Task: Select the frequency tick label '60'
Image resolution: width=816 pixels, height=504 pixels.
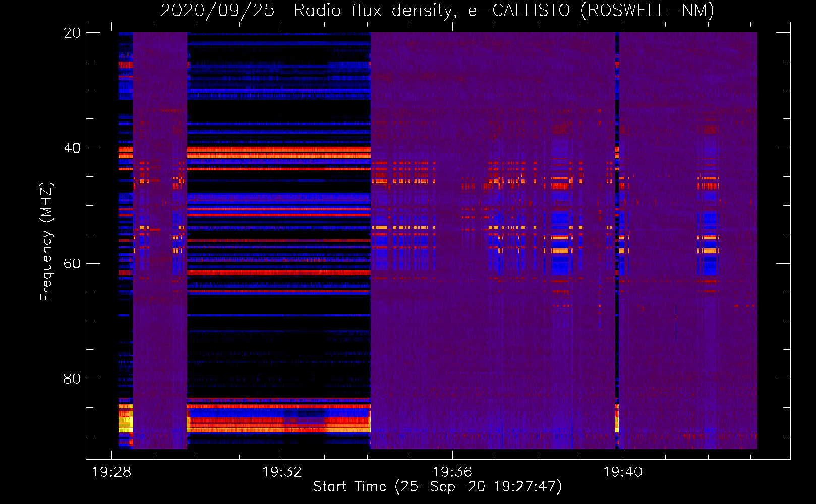Action: coord(72,264)
